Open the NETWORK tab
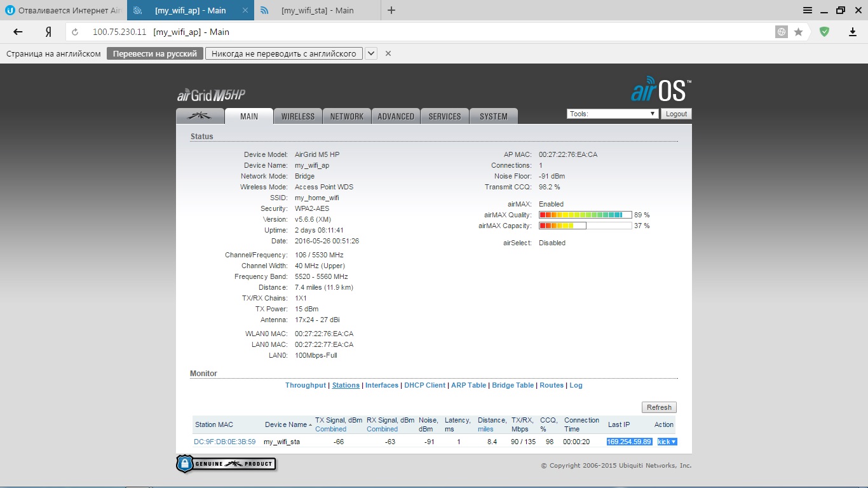The image size is (868, 488). pos(347,116)
